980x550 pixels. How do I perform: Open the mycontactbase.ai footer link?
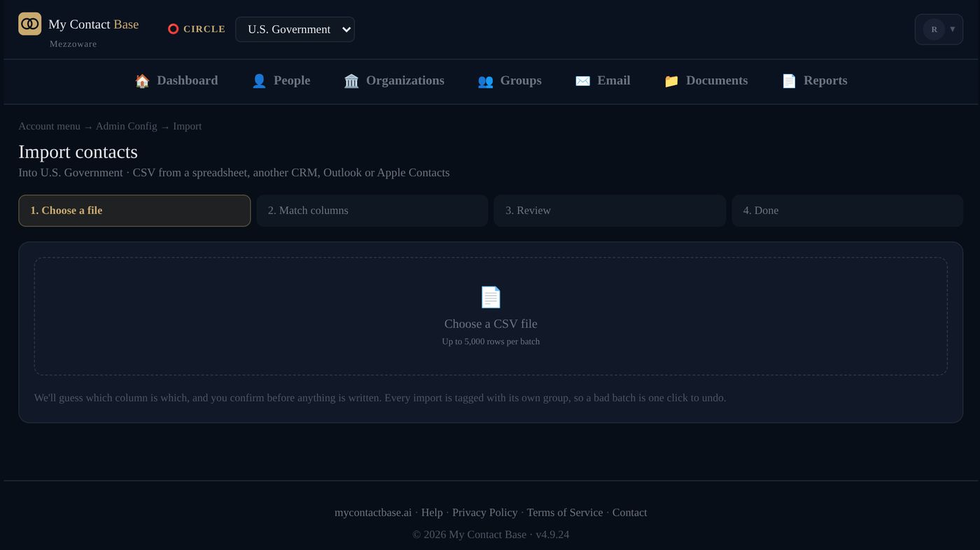(373, 512)
